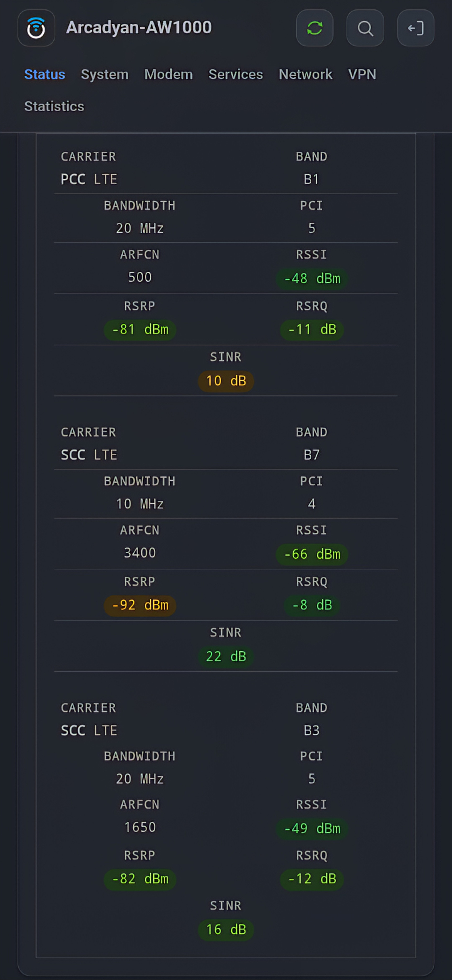452x980 pixels.
Task: Click the router wifi logo icon
Action: tap(36, 28)
